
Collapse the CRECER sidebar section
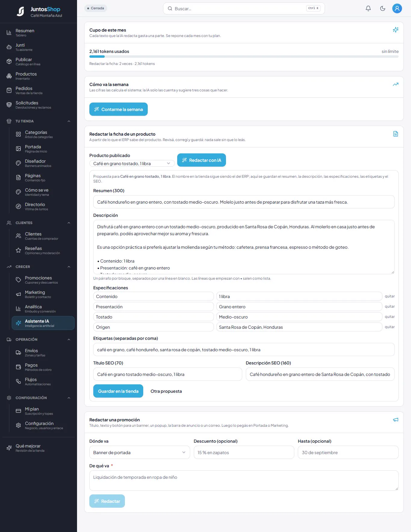pos(69,267)
